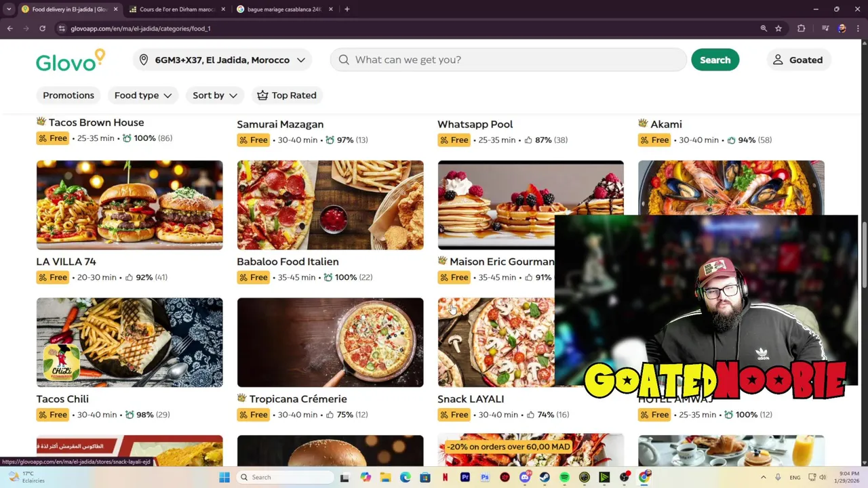
Task: Open Microsoft Edge from the taskbar
Action: [405, 477]
